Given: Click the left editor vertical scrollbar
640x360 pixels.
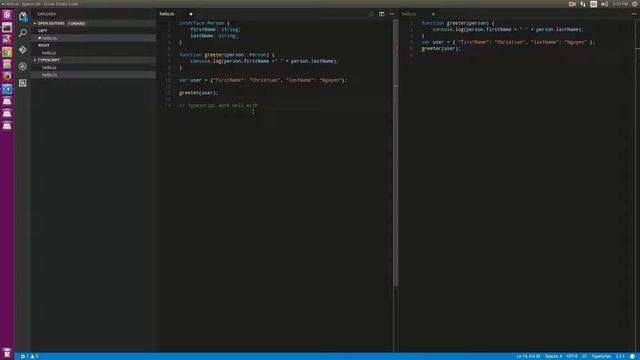Looking at the screenshot, I should pos(396,153).
